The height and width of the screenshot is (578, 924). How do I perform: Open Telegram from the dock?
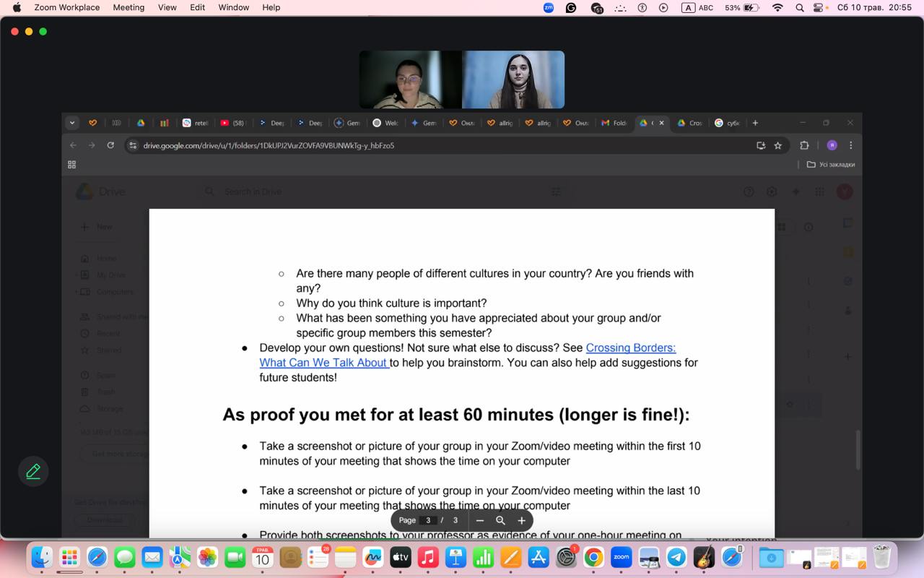click(676, 557)
